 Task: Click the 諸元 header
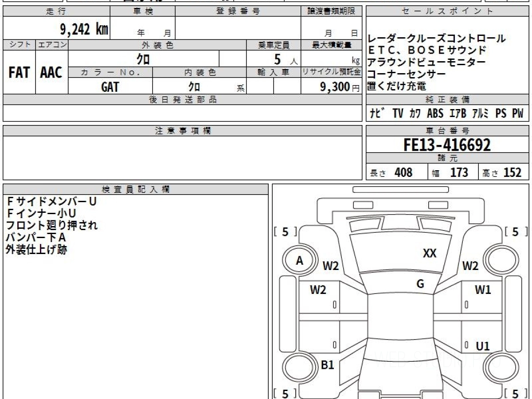click(x=447, y=158)
